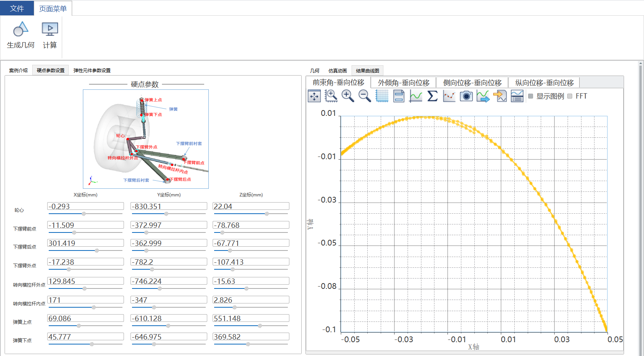This screenshot has height=356, width=644.
Task: Click the 转向横拉杆内点 Y field -347
Action: [x=169, y=300]
